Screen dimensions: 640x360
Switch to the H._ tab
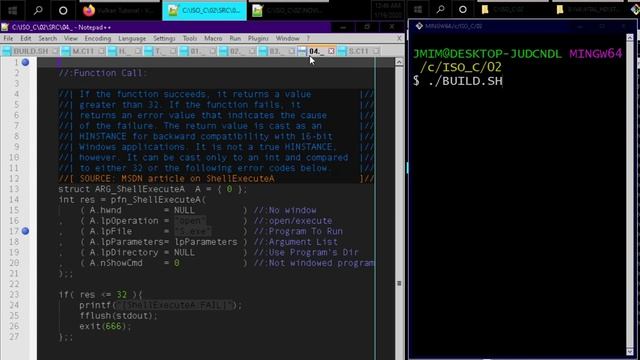click(124, 51)
